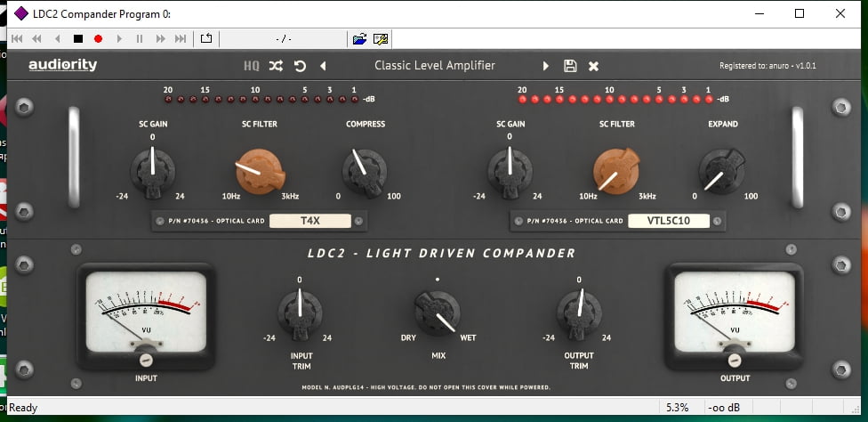Save preset with the floppy disk icon
The height and width of the screenshot is (422, 868).
(570, 66)
